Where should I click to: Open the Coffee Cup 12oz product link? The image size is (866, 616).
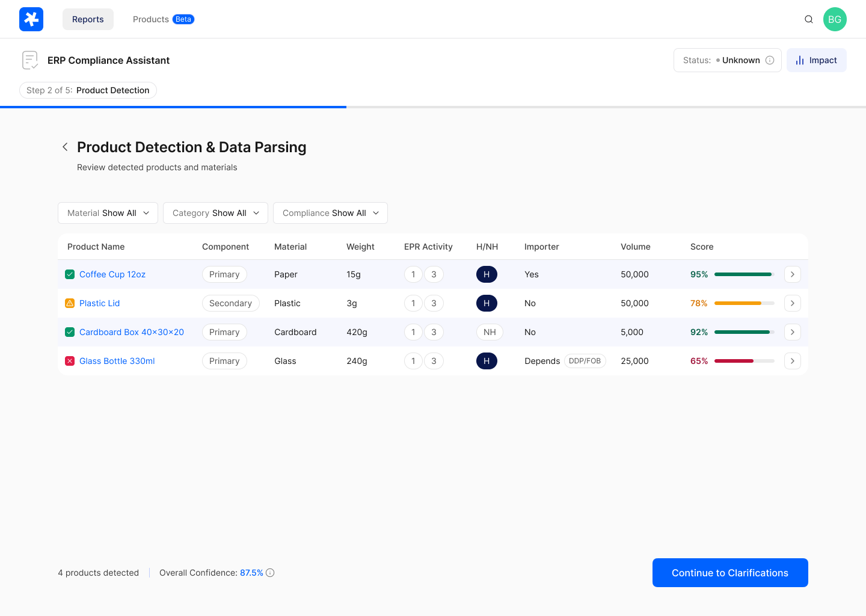(x=112, y=274)
